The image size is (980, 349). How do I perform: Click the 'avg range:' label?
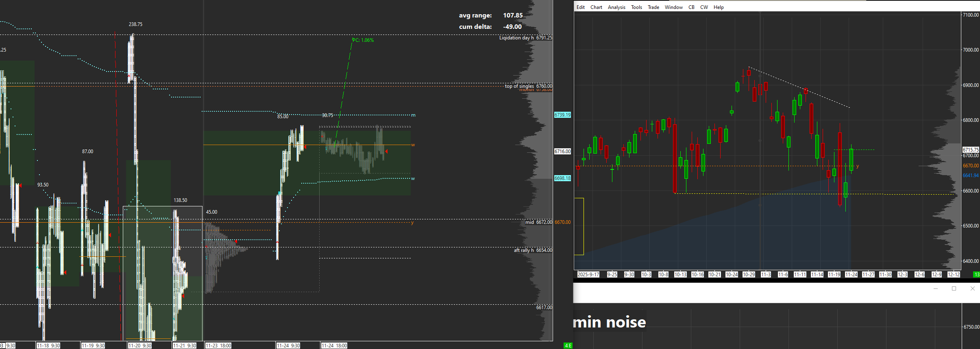[x=475, y=15]
